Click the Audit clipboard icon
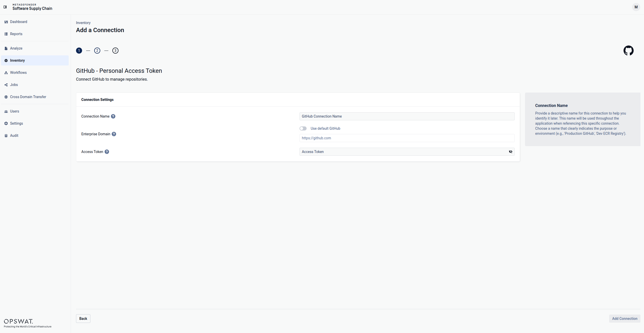This screenshot has width=644, height=333. point(6,136)
